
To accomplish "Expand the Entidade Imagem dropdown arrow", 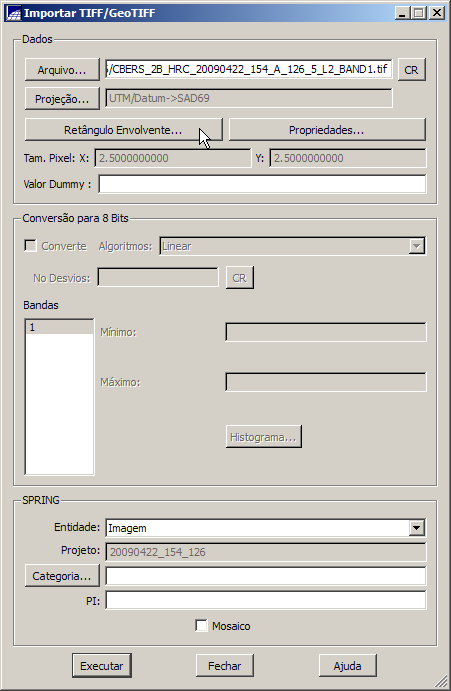I will (x=416, y=528).
